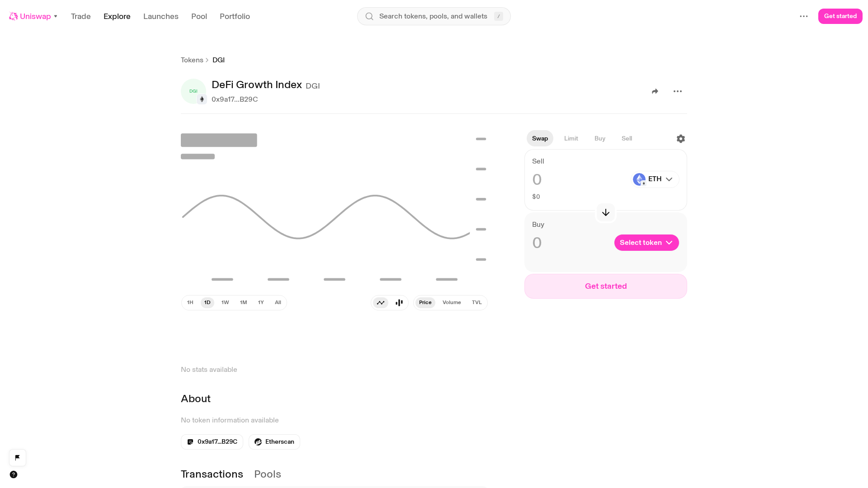Click the DGI token logo

(193, 91)
